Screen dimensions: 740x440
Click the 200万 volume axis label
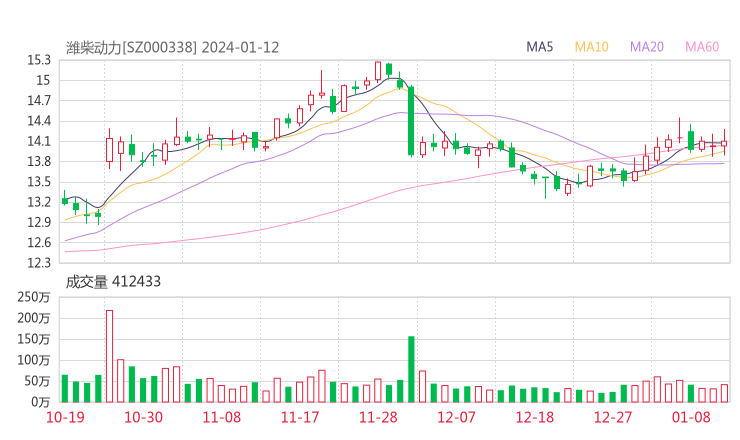point(34,318)
